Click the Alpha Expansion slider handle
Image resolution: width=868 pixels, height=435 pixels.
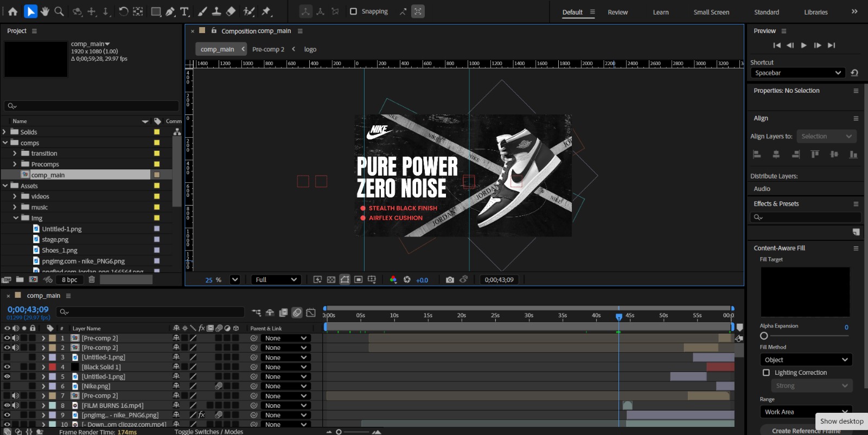pyautogui.click(x=764, y=336)
